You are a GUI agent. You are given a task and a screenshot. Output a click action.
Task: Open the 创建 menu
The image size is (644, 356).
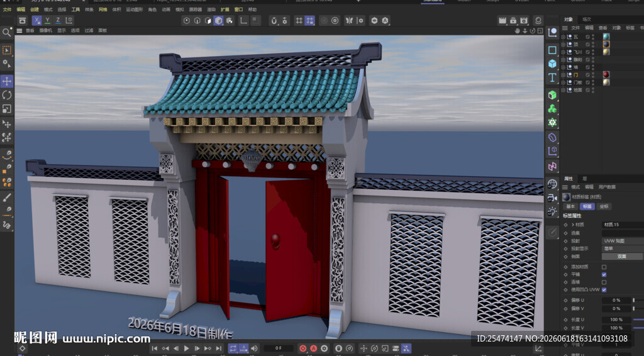pyautogui.click(x=35, y=9)
